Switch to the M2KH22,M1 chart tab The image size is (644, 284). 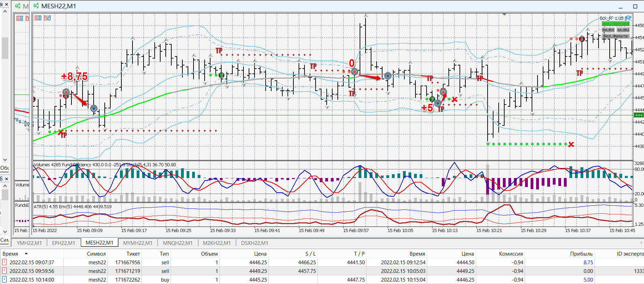(x=217, y=243)
